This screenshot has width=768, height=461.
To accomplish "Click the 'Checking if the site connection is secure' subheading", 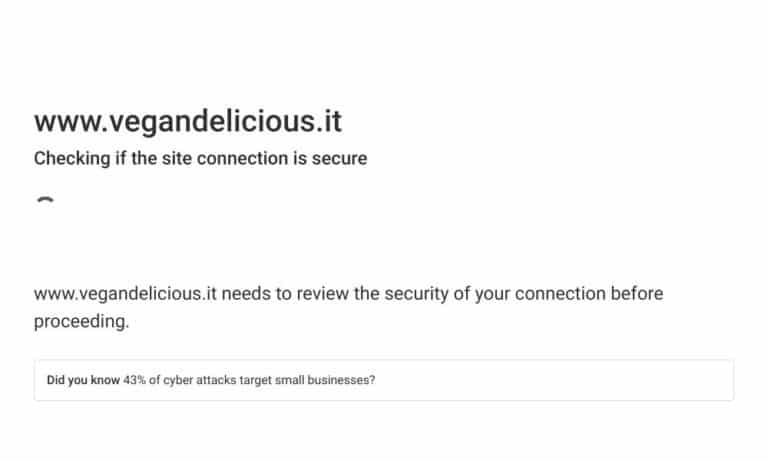I will click(x=200, y=159).
